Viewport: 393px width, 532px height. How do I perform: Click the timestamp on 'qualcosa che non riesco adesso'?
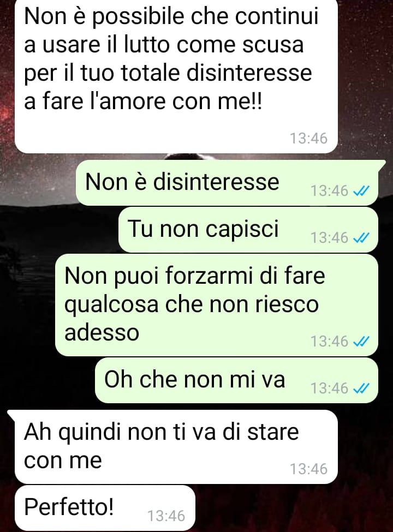(330, 342)
